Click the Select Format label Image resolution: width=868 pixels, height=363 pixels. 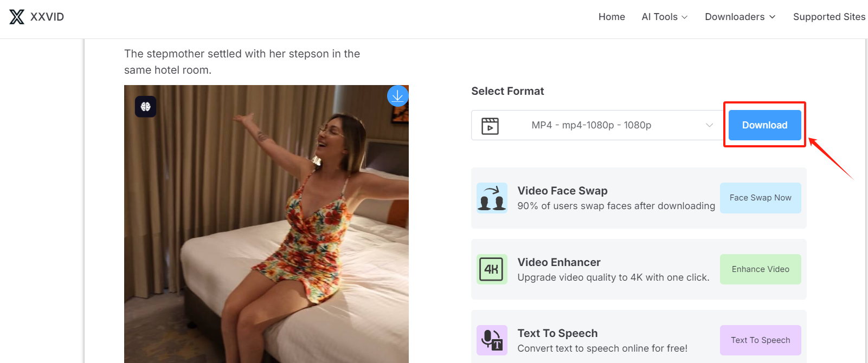point(507,91)
